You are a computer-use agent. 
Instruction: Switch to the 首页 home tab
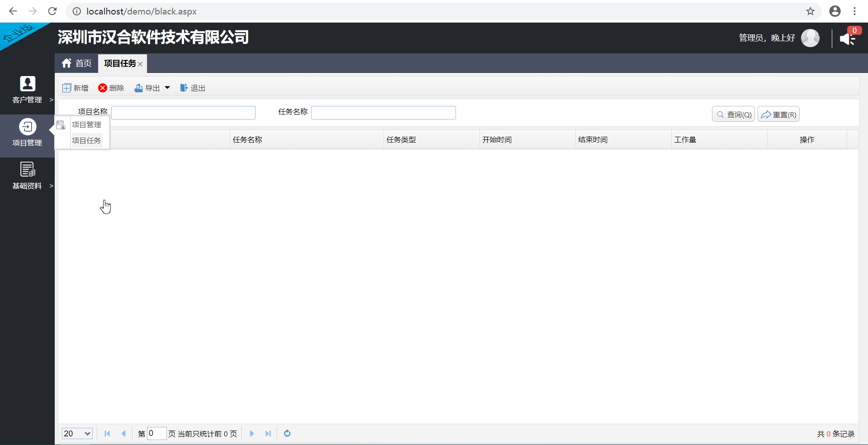coord(77,63)
